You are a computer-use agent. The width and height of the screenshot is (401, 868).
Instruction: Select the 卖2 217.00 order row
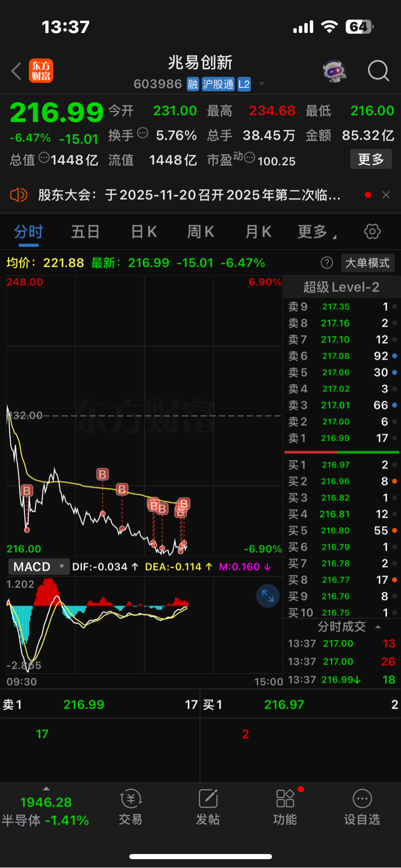[342, 422]
